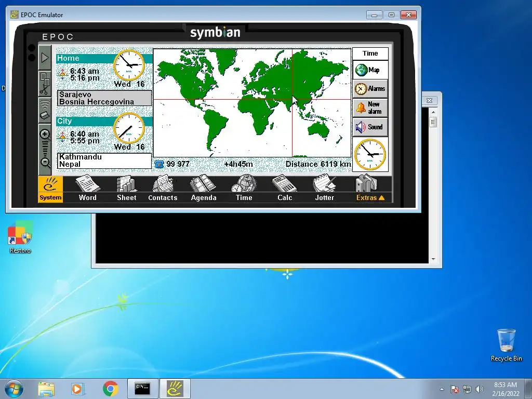Open the Alarms view
532x399 pixels.
click(x=370, y=89)
